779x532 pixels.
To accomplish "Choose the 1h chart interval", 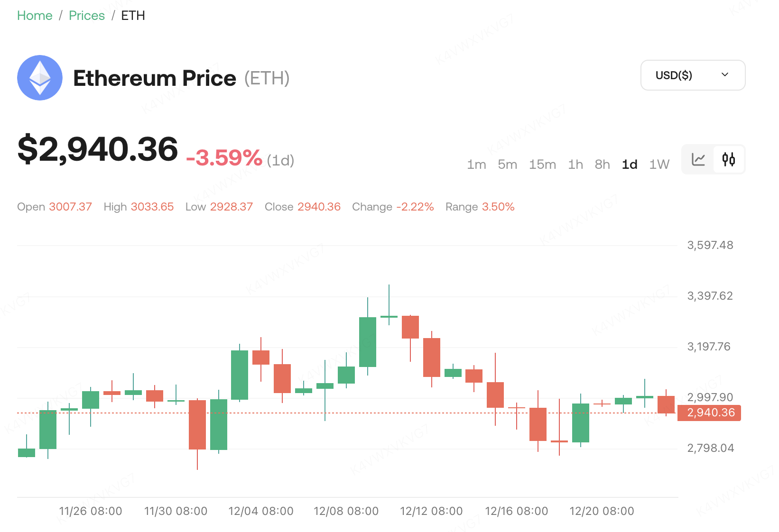I will [x=575, y=165].
